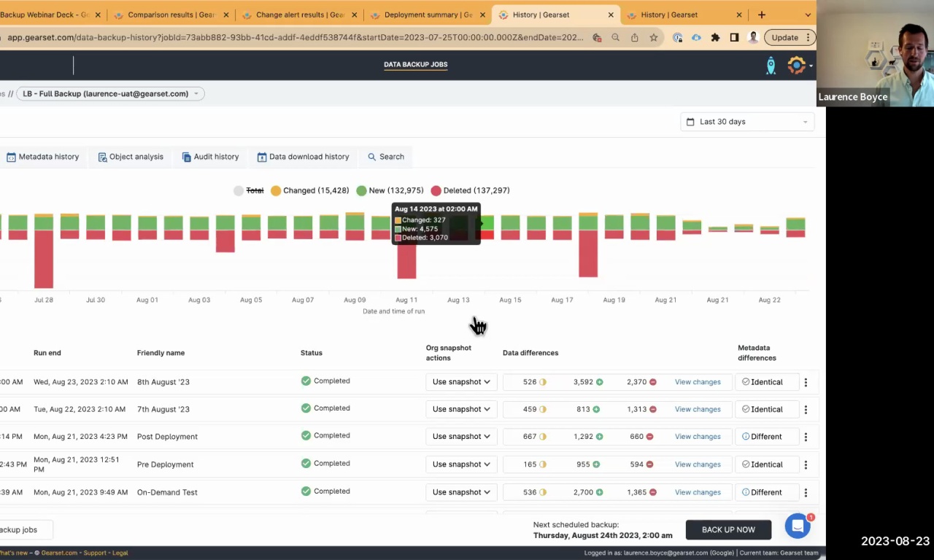Click DATA BACKUP JOBS in top navigation
This screenshot has width=934, height=560.
(416, 64)
